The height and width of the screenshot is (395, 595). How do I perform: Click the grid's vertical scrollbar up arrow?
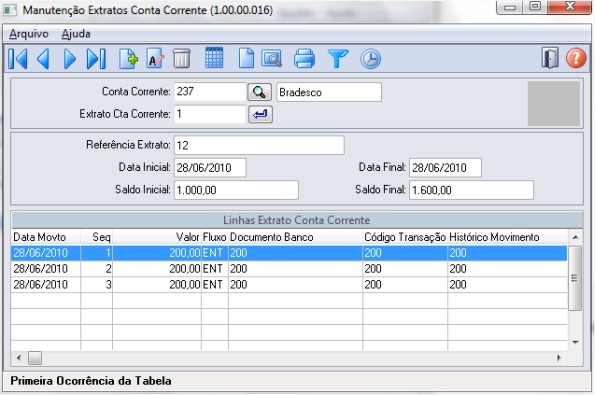point(575,237)
